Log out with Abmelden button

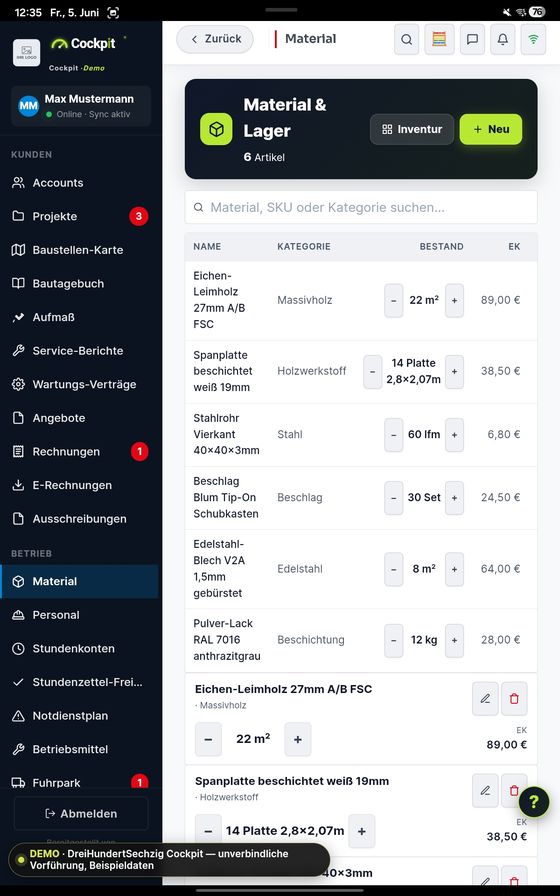(x=81, y=814)
